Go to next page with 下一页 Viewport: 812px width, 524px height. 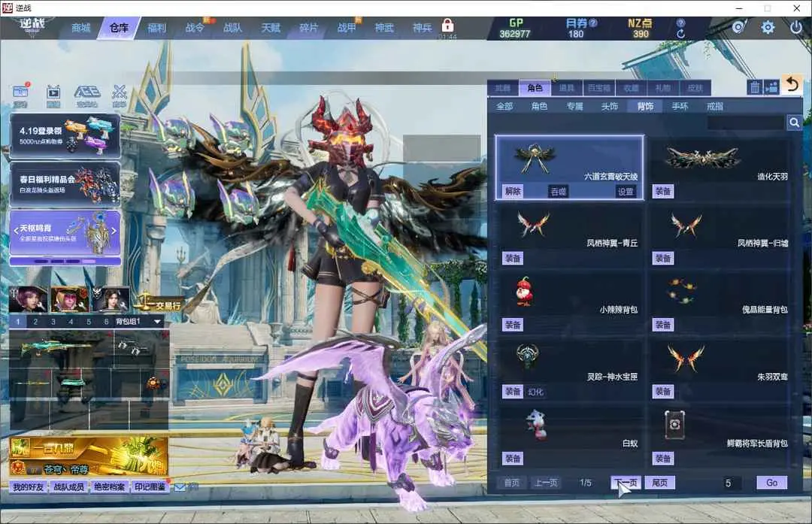(x=626, y=483)
